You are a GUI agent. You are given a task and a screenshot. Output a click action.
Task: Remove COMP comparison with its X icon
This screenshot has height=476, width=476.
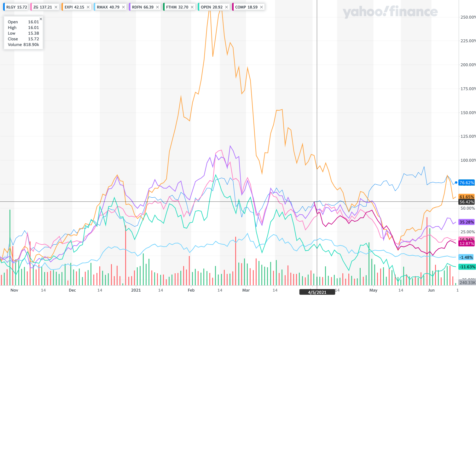tap(261, 7)
